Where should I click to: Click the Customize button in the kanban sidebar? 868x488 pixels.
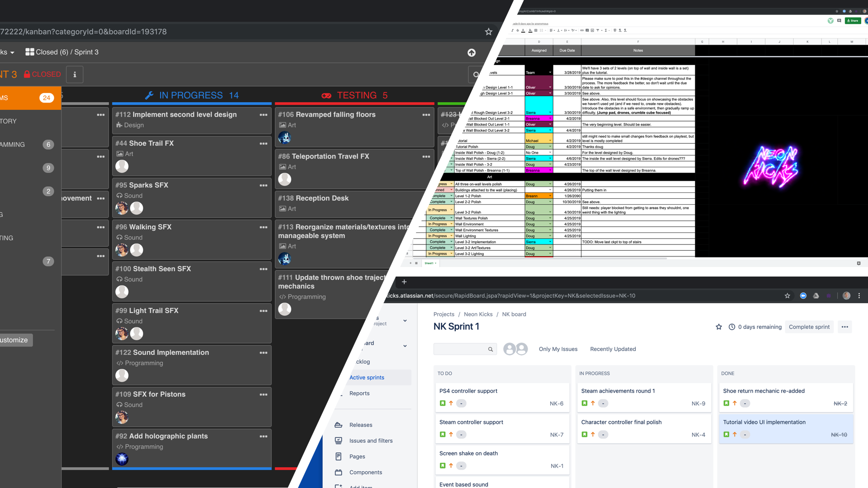[x=16, y=340]
